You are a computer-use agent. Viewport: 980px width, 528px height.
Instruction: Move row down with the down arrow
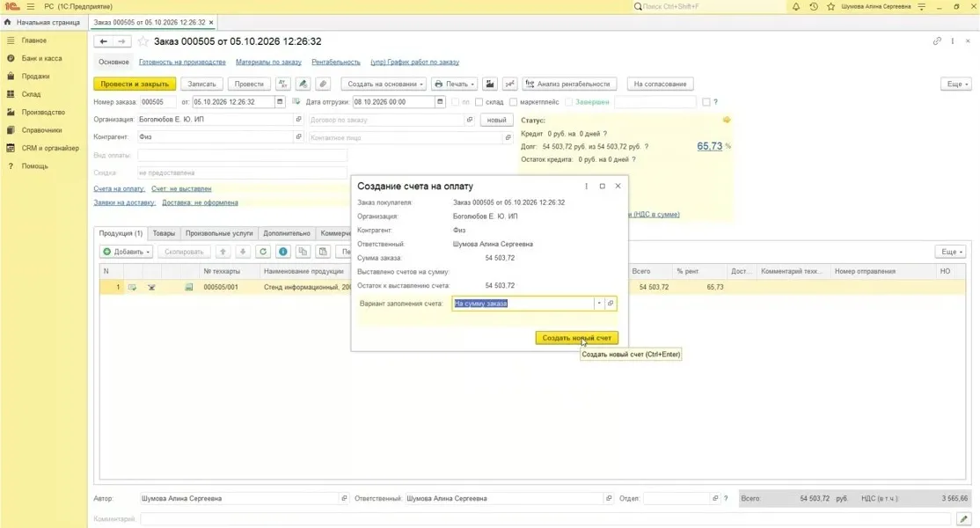tap(243, 252)
